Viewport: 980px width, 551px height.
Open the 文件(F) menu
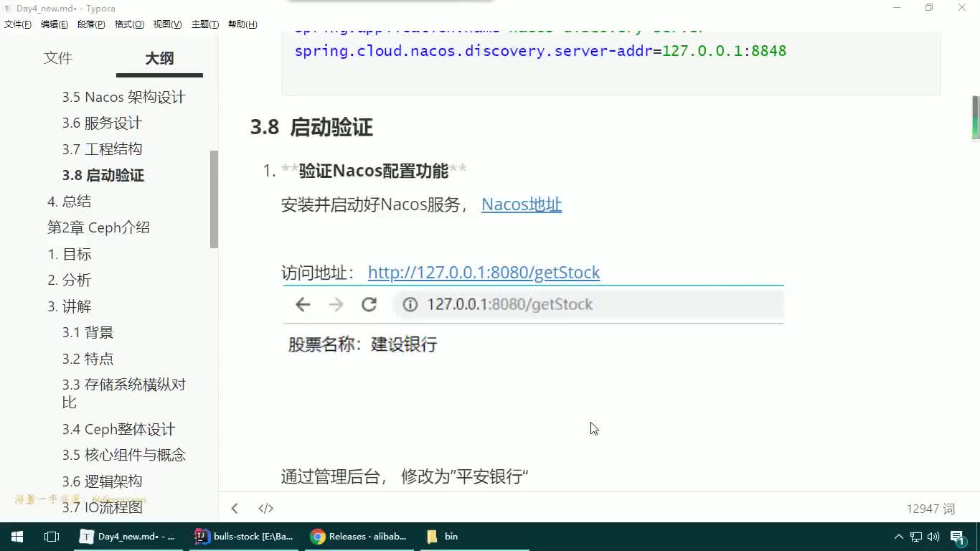pos(18,24)
